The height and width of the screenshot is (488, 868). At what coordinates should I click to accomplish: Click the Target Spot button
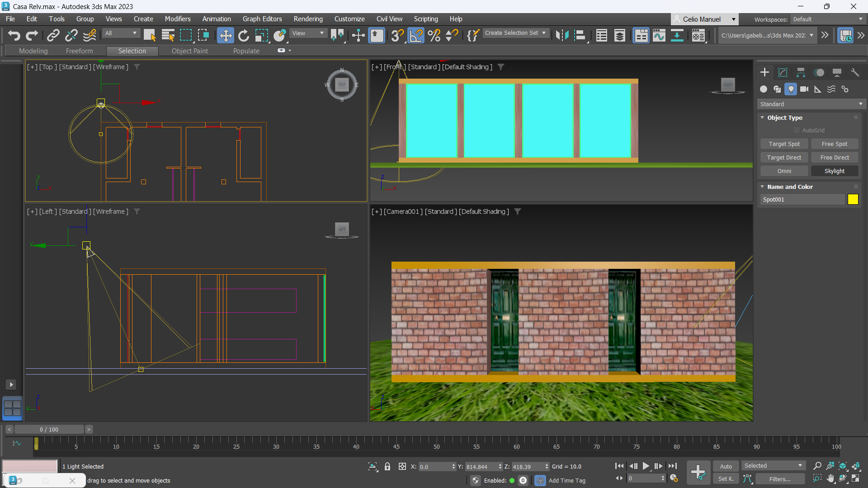tap(784, 144)
